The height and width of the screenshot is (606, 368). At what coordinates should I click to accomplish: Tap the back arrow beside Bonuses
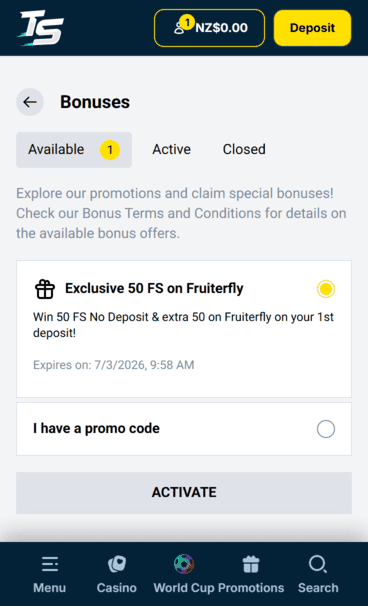point(30,102)
